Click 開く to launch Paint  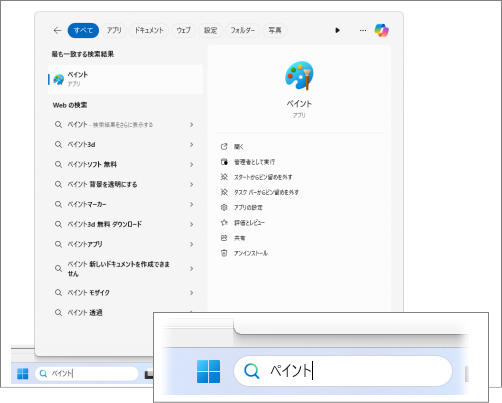pyautogui.click(x=238, y=147)
